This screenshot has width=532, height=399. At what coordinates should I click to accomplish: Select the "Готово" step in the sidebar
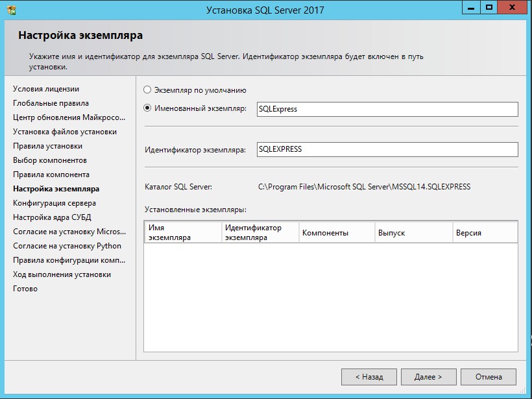25,289
